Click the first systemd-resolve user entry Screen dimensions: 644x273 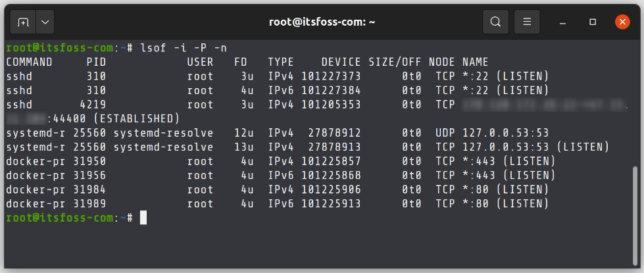tap(163, 133)
